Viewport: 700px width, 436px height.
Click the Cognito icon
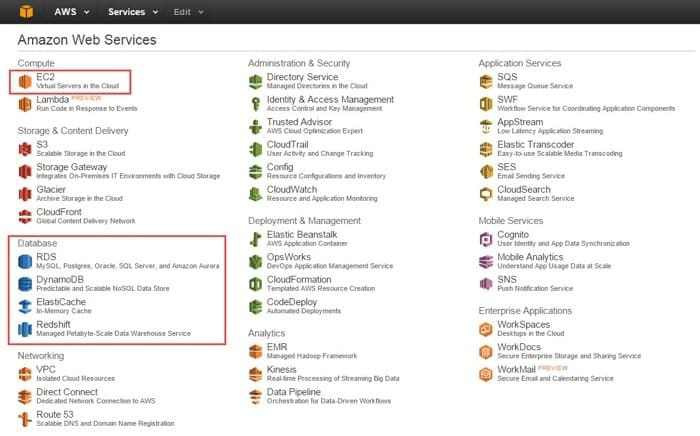(486, 239)
